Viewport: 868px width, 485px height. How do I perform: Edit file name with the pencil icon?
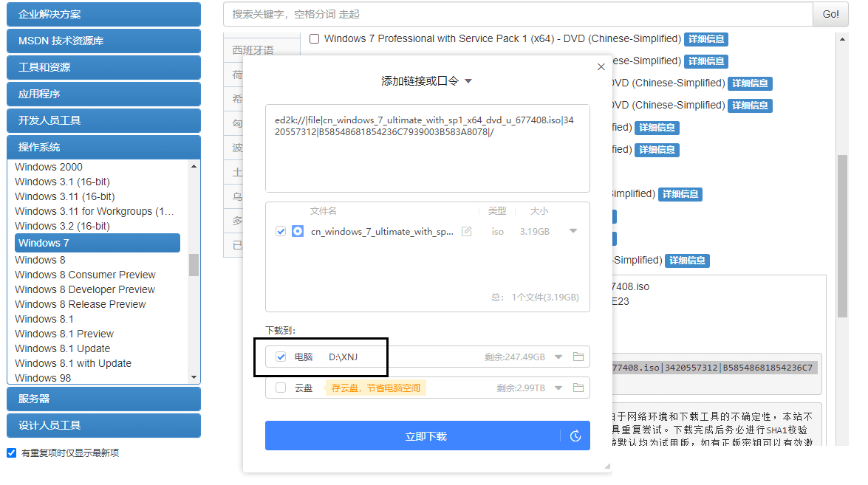(467, 231)
